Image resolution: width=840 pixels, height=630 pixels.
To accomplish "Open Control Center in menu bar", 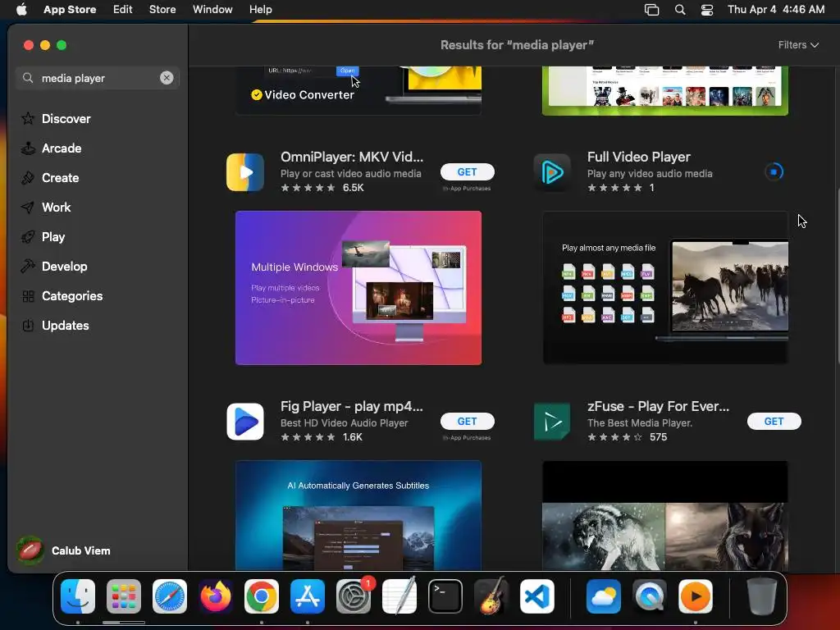I will (x=707, y=9).
